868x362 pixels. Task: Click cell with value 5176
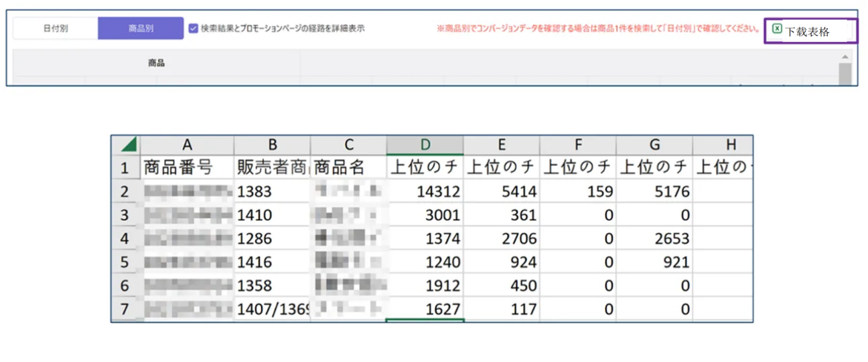click(x=654, y=191)
